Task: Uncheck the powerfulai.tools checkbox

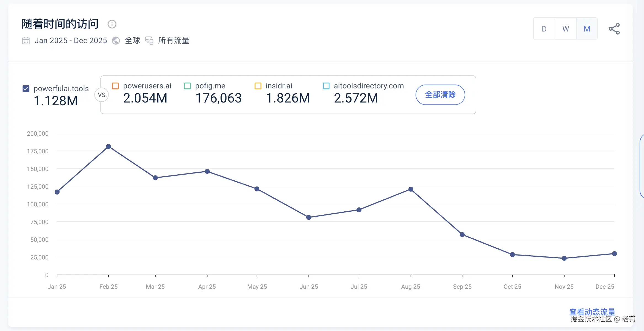Action: click(26, 89)
